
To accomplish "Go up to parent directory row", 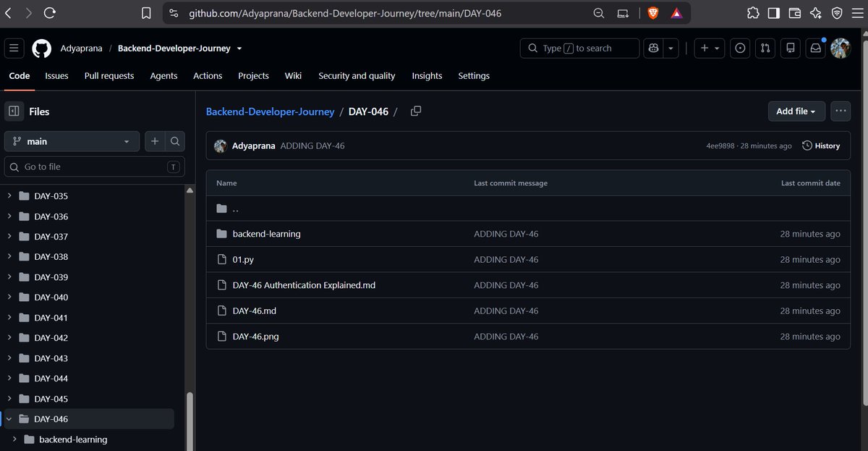I will [x=528, y=208].
